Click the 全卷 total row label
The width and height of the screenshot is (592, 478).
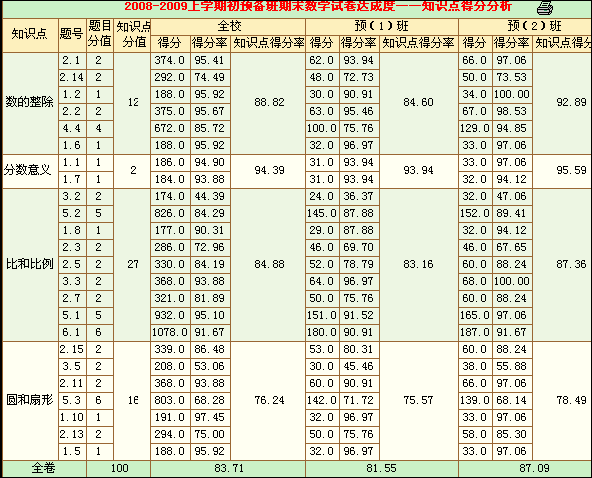tap(44, 469)
